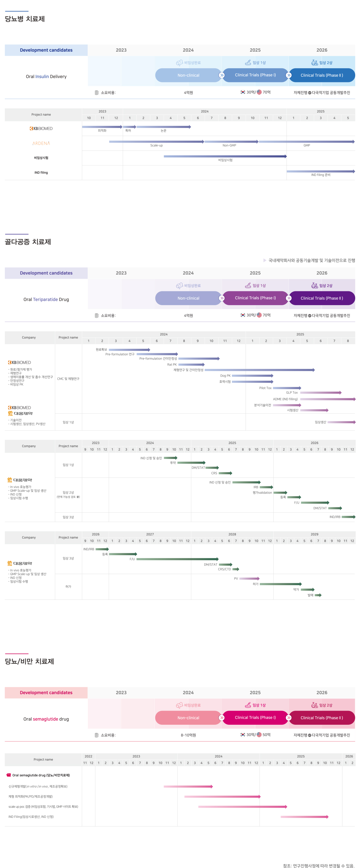Click the Scale-up bar in the ARDENA row
Viewport: 360px width, 868px height.
[156, 142]
